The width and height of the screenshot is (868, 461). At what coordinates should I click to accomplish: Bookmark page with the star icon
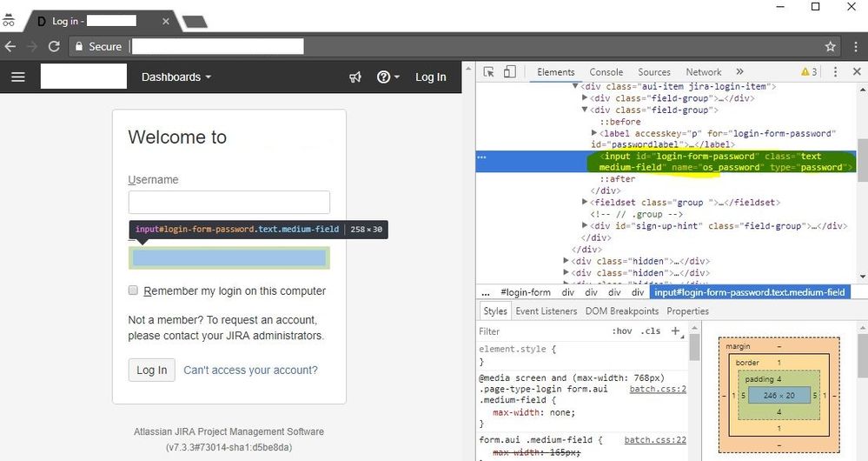click(x=830, y=47)
